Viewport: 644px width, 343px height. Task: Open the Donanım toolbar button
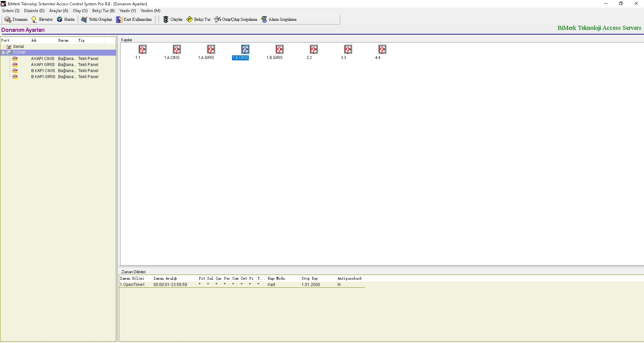click(x=16, y=19)
